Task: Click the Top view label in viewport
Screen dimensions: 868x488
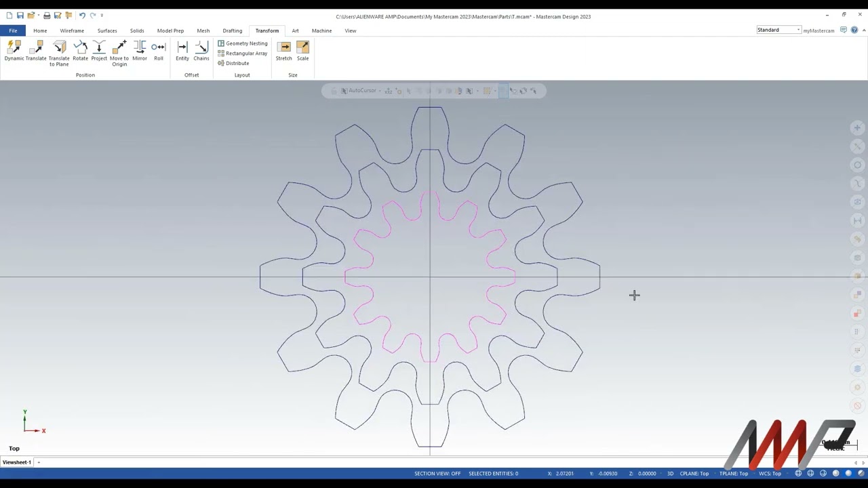Action: point(14,448)
